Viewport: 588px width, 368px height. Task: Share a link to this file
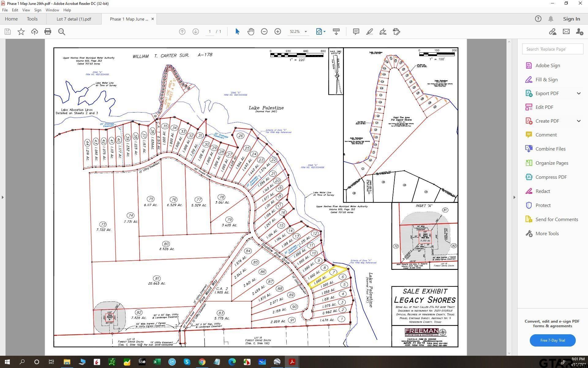point(552,32)
